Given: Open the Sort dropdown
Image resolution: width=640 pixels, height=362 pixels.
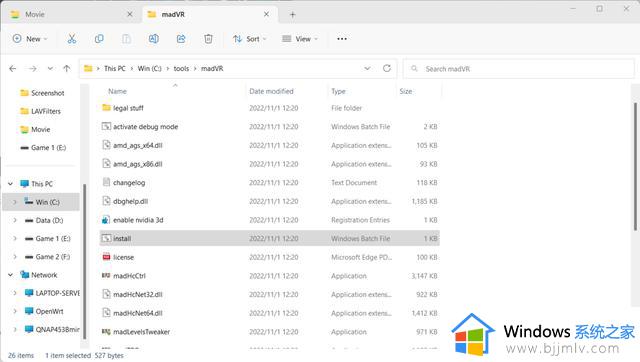Looking at the screenshot, I should coord(249,39).
